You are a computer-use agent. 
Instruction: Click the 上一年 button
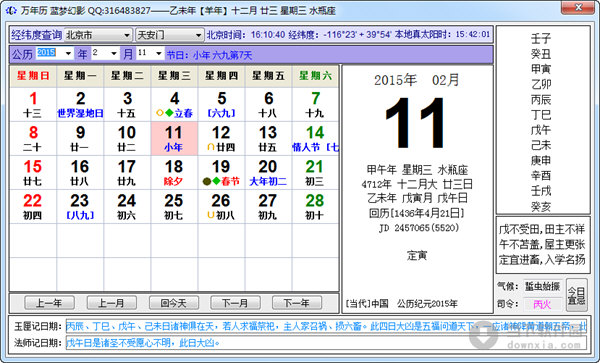click(49, 303)
